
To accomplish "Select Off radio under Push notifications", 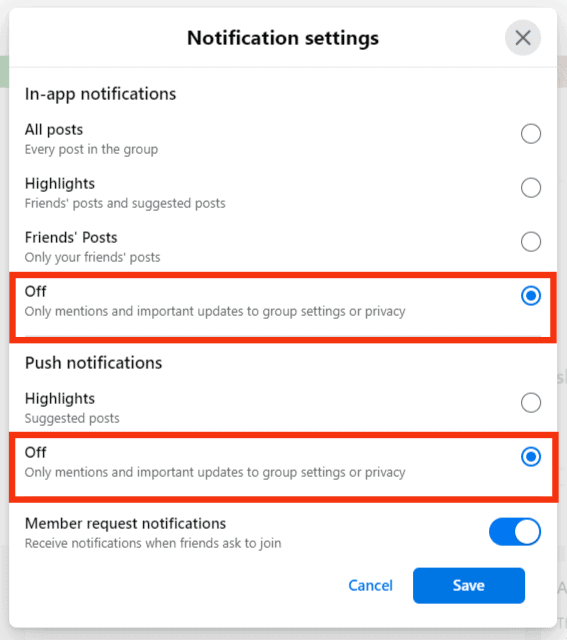I will (531, 456).
